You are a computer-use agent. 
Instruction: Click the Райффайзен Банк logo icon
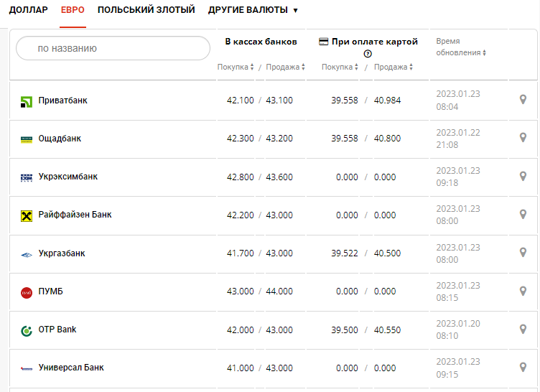click(x=27, y=215)
